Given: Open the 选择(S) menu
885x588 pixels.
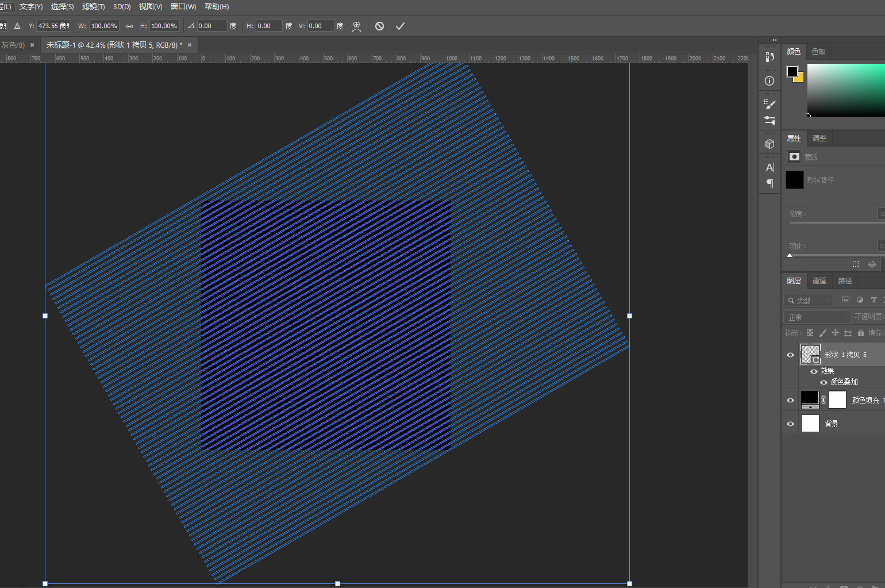Looking at the screenshot, I should [x=62, y=7].
